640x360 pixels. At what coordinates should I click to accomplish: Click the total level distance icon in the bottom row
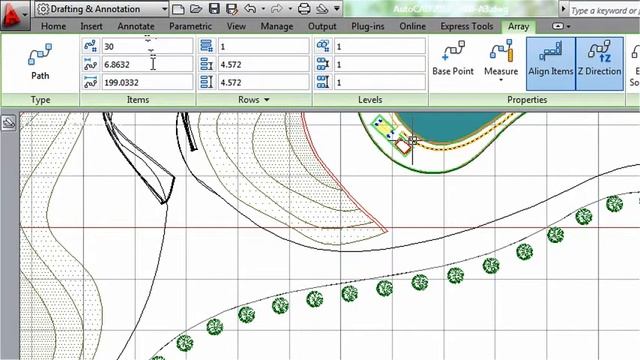(x=323, y=82)
